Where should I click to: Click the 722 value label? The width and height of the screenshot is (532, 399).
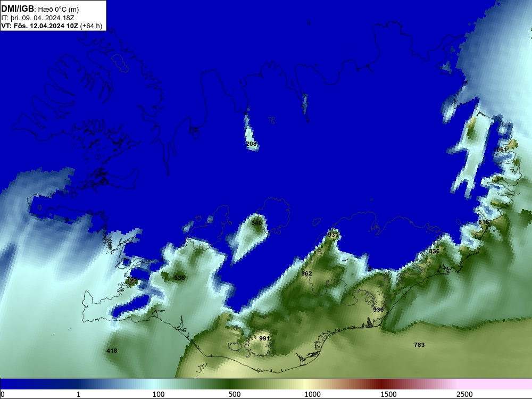(132, 280)
